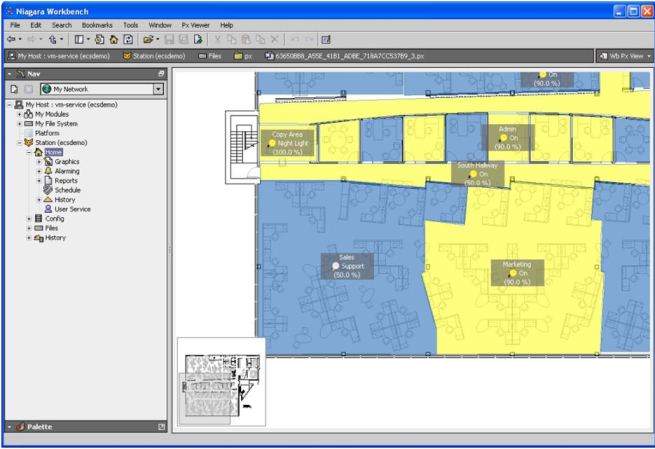Click the floor plan overview thumbnail
Screen dimensions: 655x449
tap(221, 382)
